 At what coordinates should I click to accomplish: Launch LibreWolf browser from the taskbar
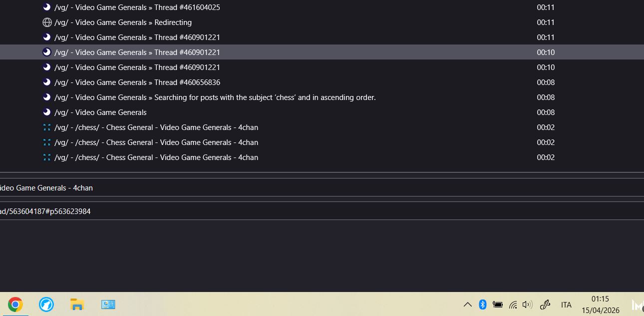[x=46, y=304]
